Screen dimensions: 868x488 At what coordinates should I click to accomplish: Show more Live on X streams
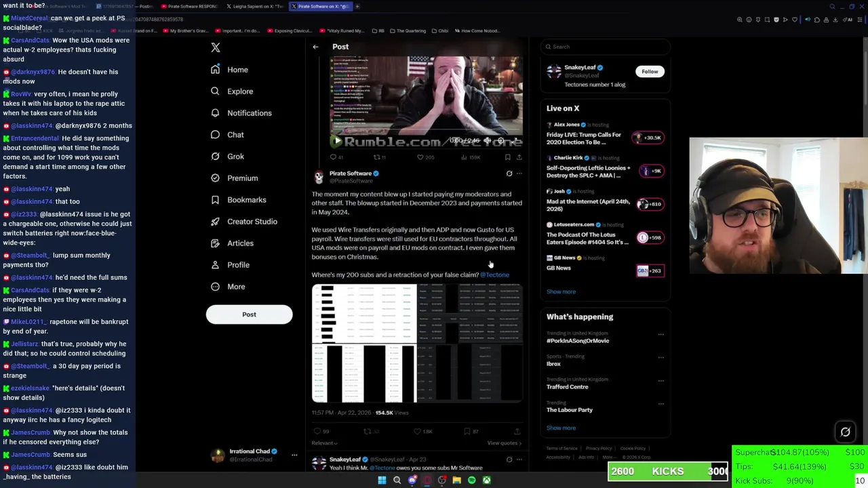pyautogui.click(x=561, y=291)
